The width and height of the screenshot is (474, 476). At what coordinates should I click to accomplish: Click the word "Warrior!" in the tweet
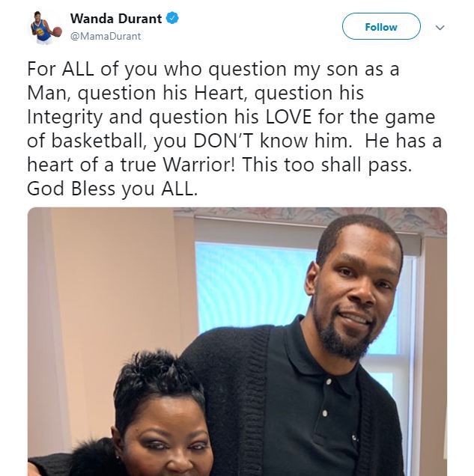coord(199,165)
